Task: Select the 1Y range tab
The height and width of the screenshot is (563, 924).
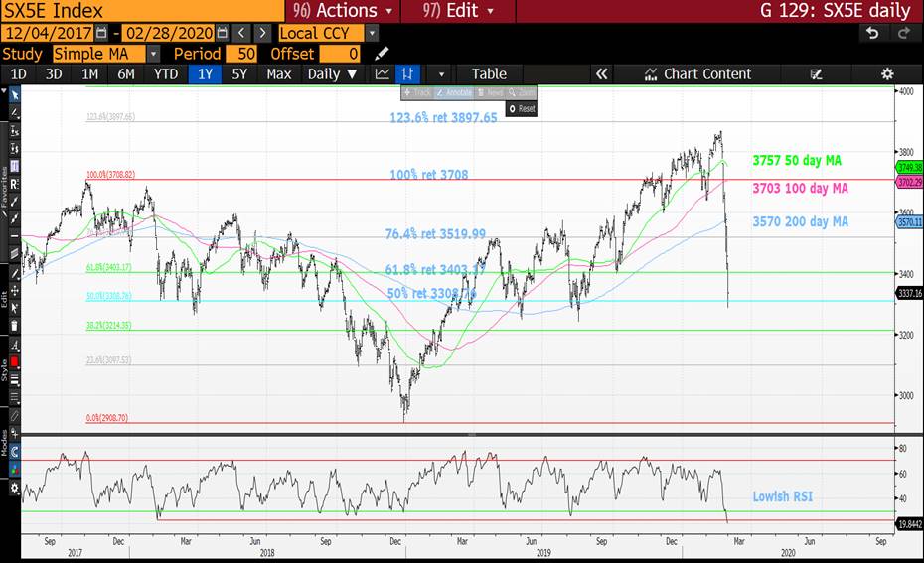Action: (205, 74)
